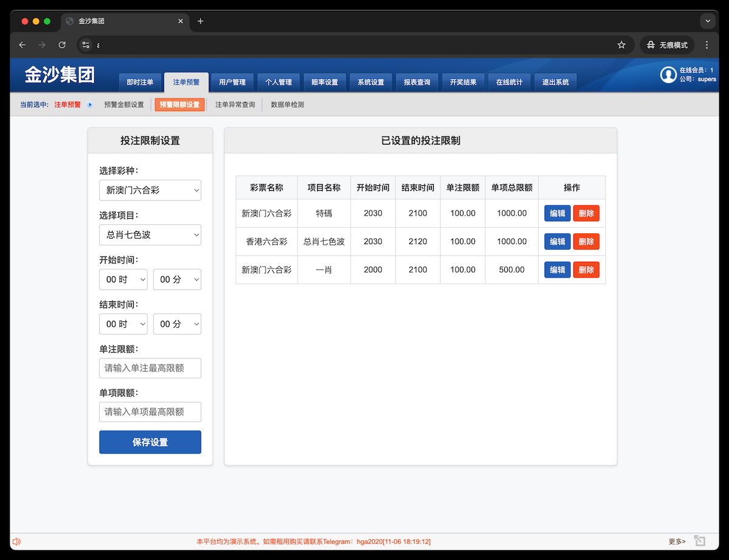The width and height of the screenshot is (729, 560).
Task: Select the end time minute dropdown
Action: (177, 324)
